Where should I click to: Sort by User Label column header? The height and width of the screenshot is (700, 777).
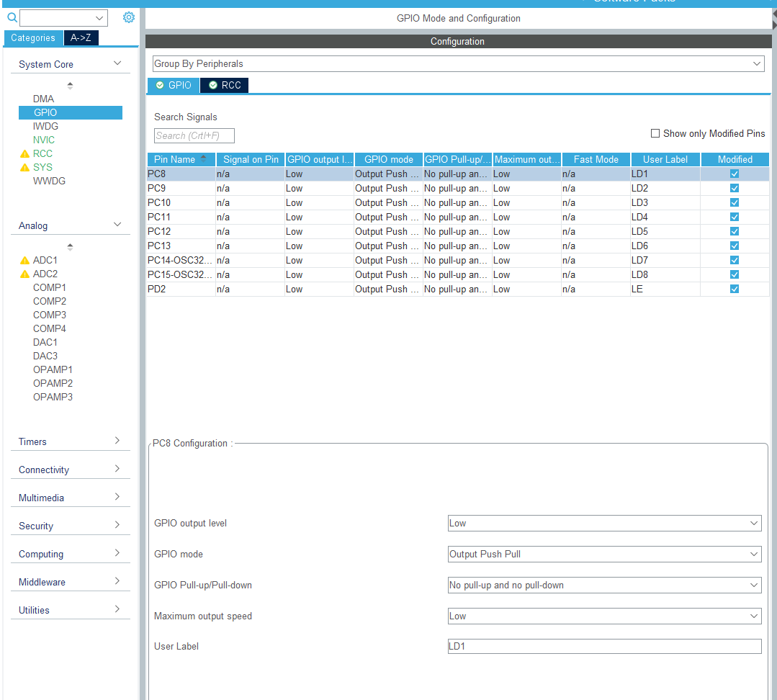[x=665, y=160]
